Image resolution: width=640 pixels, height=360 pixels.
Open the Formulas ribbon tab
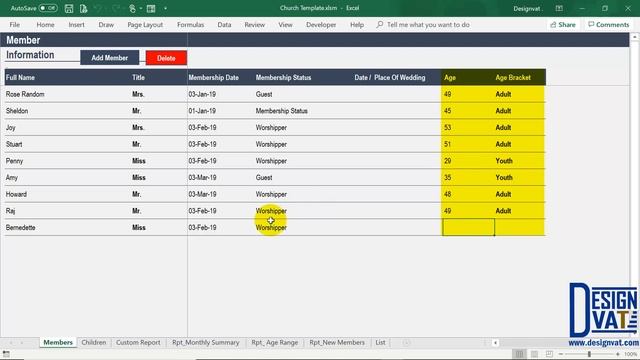coord(190,24)
